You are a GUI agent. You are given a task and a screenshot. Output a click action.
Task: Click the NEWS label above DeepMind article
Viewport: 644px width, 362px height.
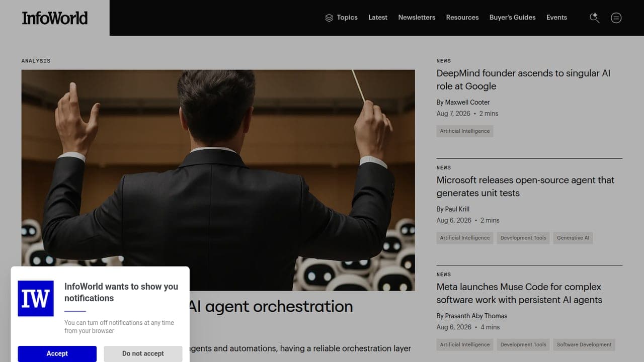[x=444, y=61]
